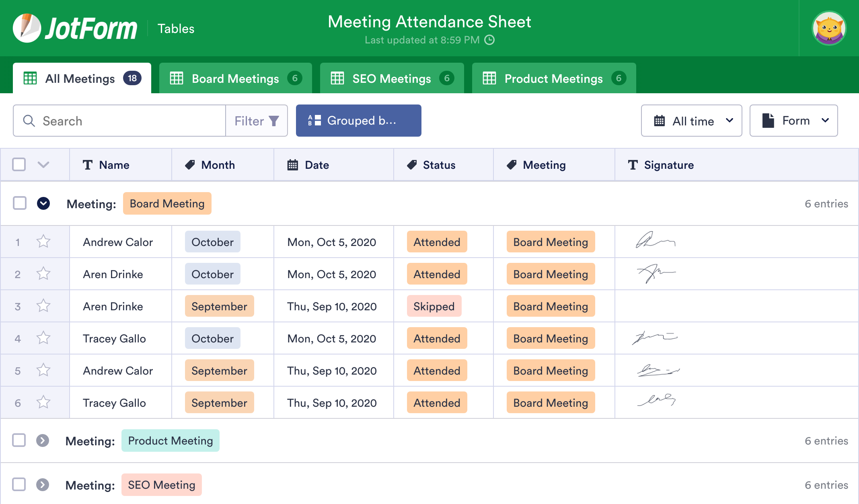Click the search magnifier icon
This screenshot has width=859, height=504.
28,121
